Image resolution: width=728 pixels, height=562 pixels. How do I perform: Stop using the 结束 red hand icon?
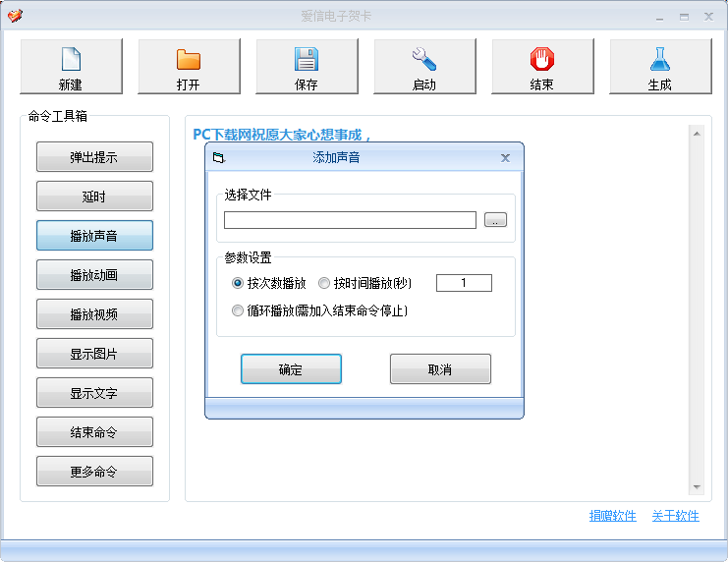[542, 59]
